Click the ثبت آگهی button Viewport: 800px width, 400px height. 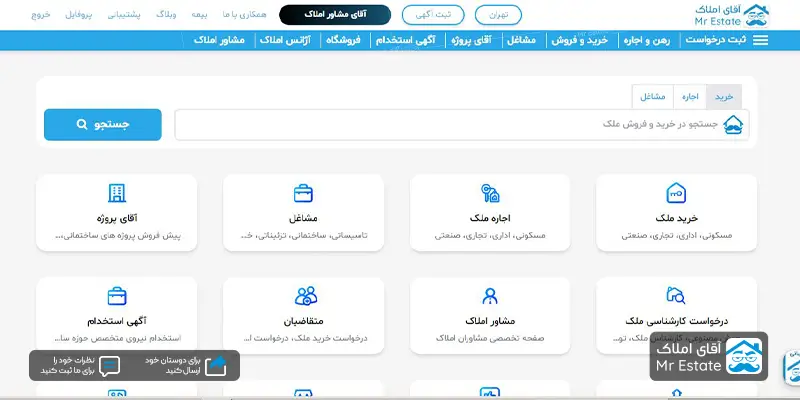tap(433, 15)
